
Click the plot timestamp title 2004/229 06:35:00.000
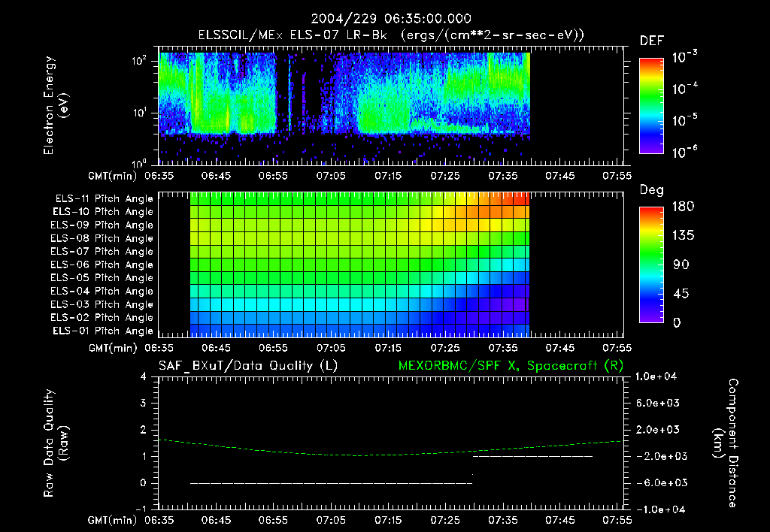pyautogui.click(x=391, y=19)
